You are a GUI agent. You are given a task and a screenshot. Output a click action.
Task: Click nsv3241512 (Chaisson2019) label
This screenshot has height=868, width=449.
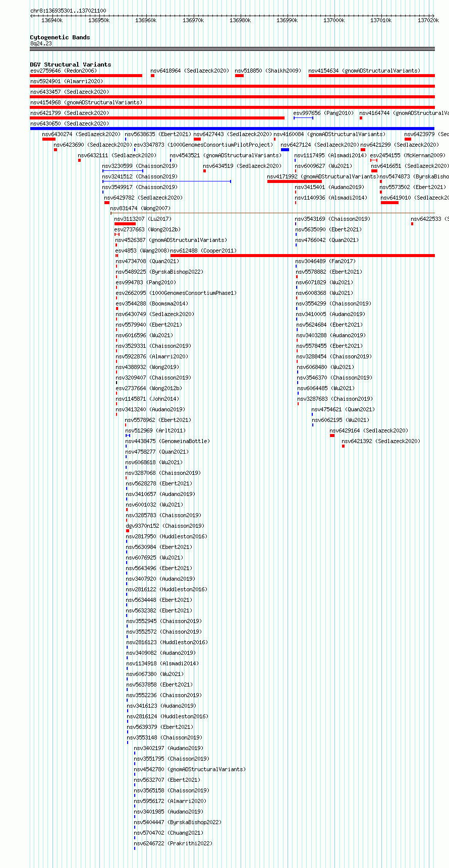point(140,177)
